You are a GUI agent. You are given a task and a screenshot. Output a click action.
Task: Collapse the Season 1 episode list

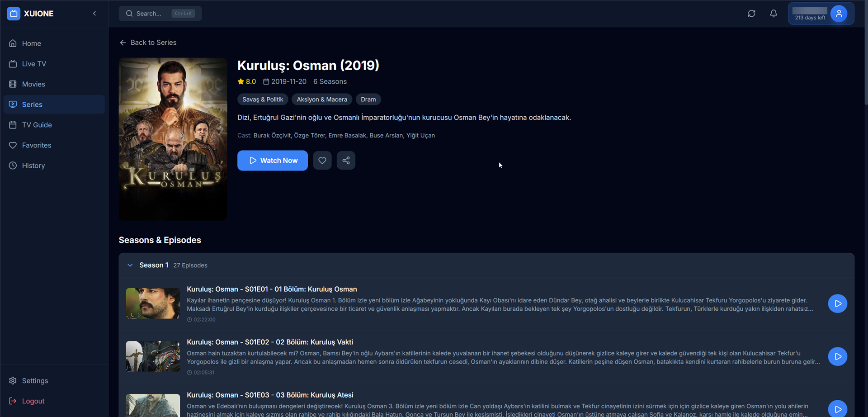(130, 265)
